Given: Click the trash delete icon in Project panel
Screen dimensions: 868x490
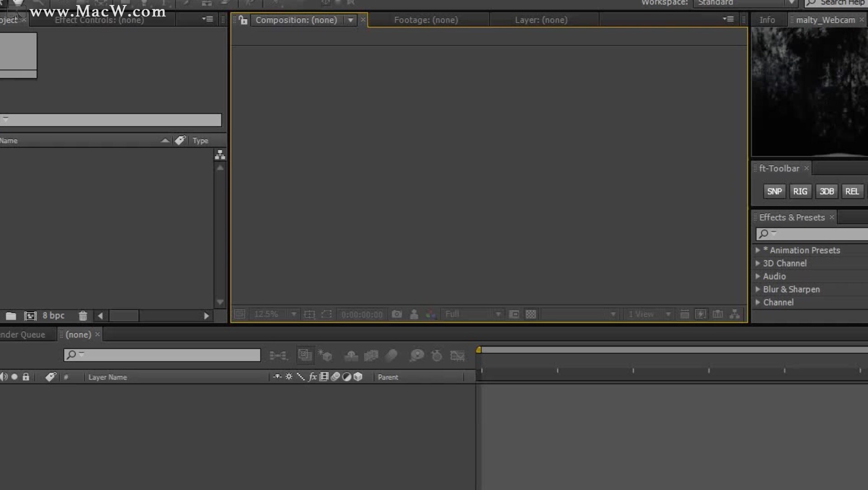Looking at the screenshot, I should 83,316.
